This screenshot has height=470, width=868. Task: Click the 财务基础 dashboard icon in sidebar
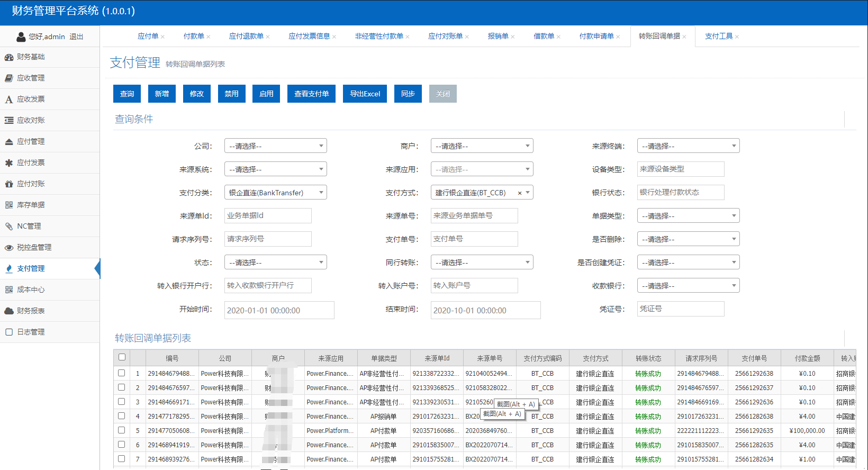pyautogui.click(x=9, y=57)
